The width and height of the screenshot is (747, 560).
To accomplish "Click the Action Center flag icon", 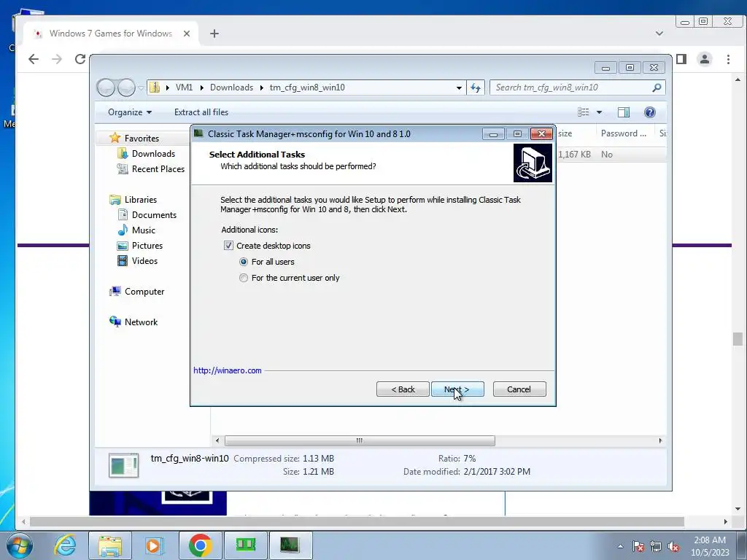I will point(638,547).
